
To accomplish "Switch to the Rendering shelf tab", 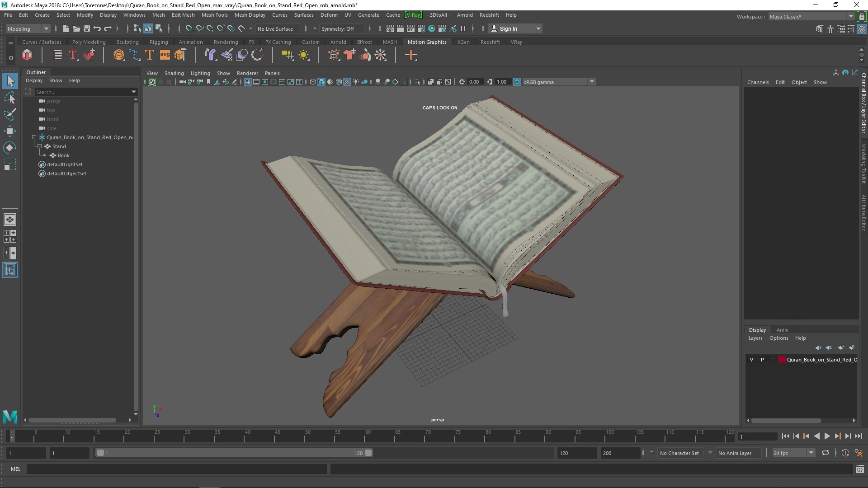I will (226, 42).
